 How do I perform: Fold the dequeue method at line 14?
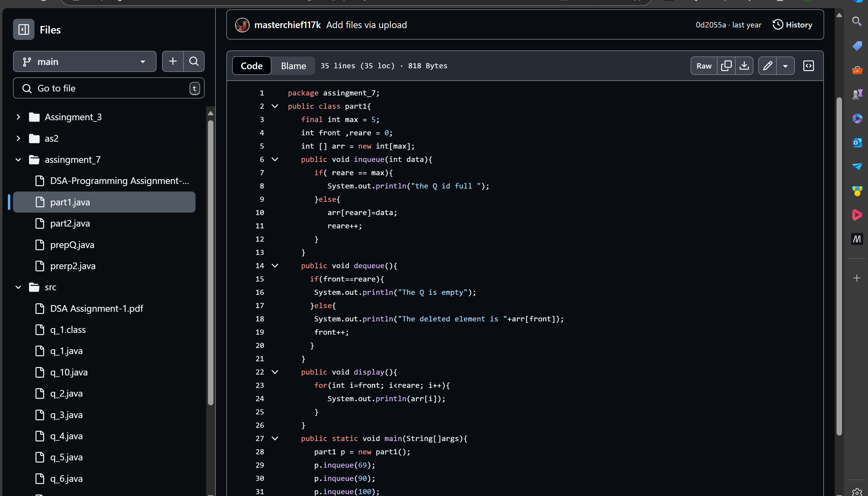pos(275,266)
